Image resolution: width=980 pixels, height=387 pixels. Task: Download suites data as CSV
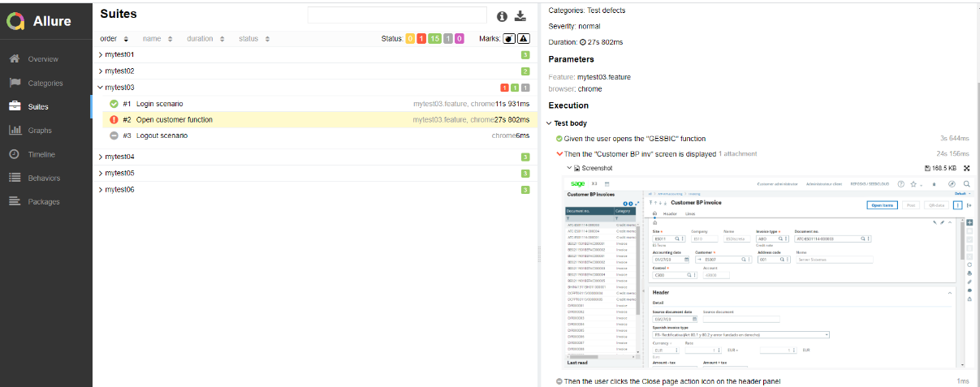pyautogui.click(x=521, y=16)
